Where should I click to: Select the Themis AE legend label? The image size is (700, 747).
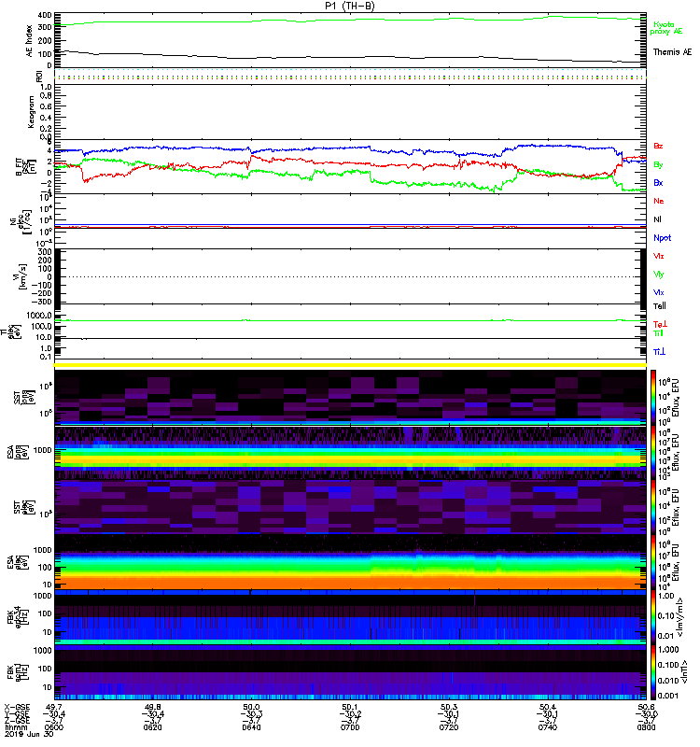[672, 52]
